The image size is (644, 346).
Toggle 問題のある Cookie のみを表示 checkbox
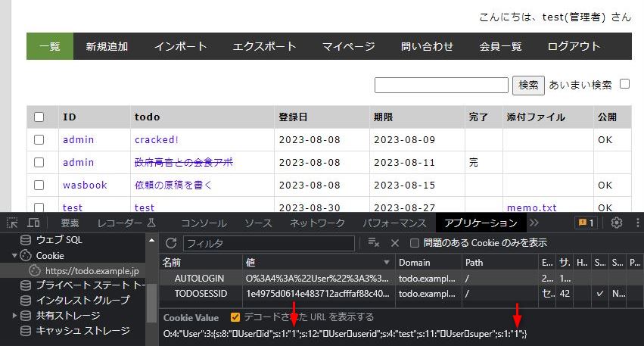415,243
